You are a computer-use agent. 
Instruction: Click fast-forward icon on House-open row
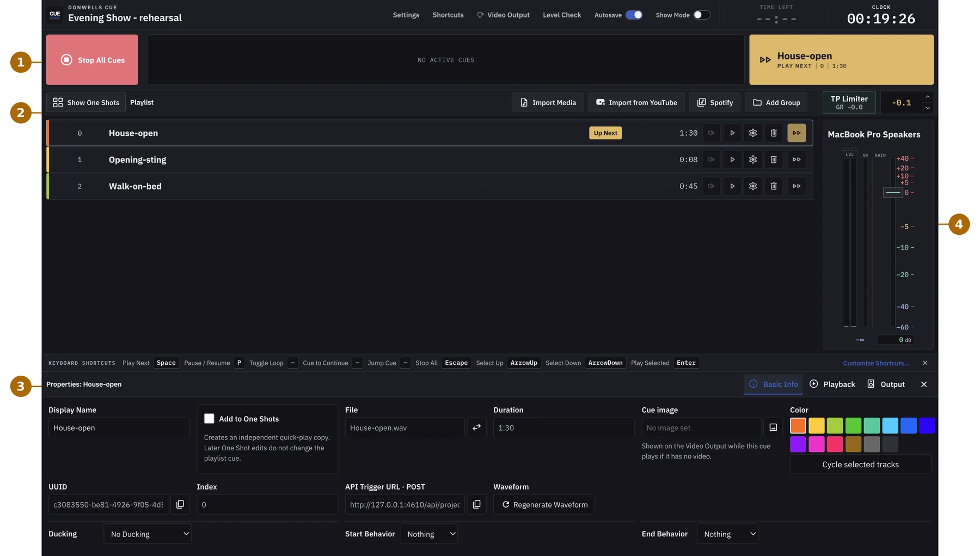[797, 133]
